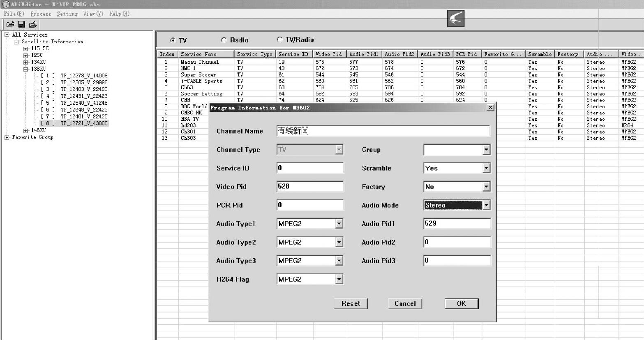Select transponder TP_12401_V_22425
The height and width of the screenshot is (340, 644).
click(84, 117)
